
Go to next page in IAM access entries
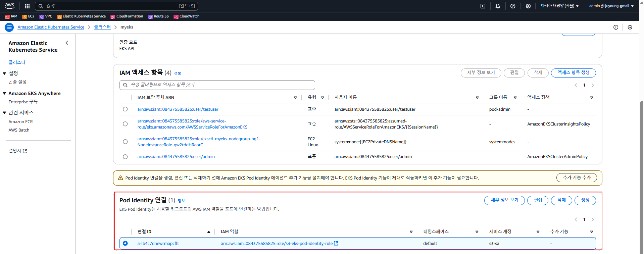tap(593, 85)
